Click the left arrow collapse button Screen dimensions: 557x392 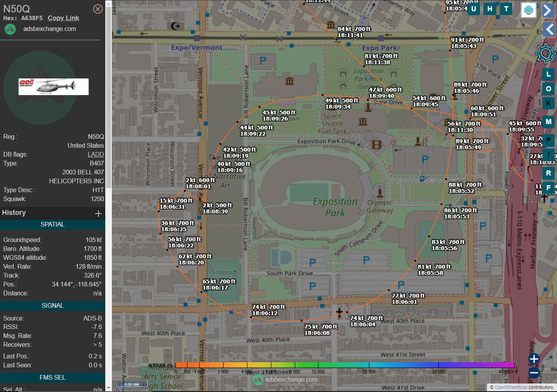tap(548, 29)
